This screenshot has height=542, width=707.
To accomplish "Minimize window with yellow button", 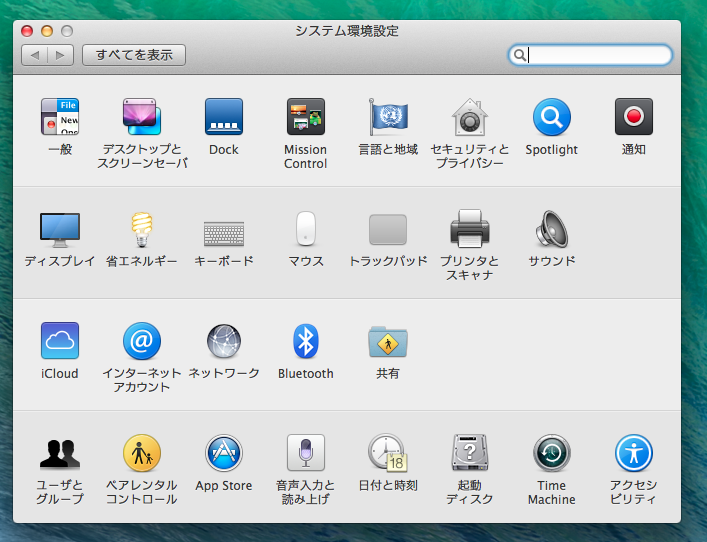I will (47, 31).
